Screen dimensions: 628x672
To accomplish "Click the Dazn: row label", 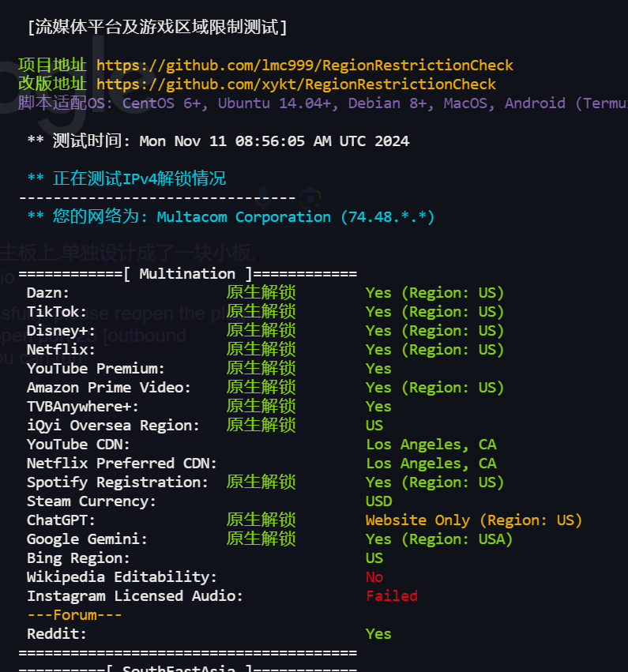I will click(x=48, y=293).
